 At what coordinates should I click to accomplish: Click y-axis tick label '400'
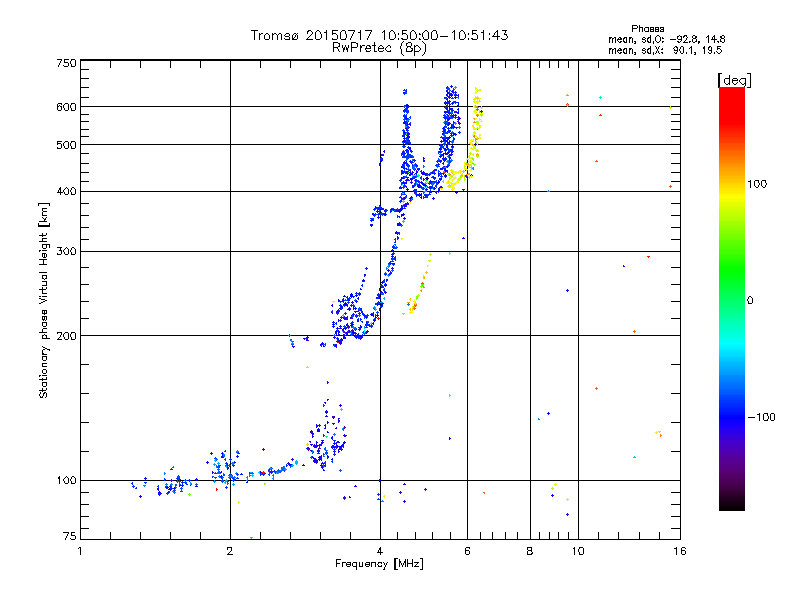pyautogui.click(x=66, y=191)
